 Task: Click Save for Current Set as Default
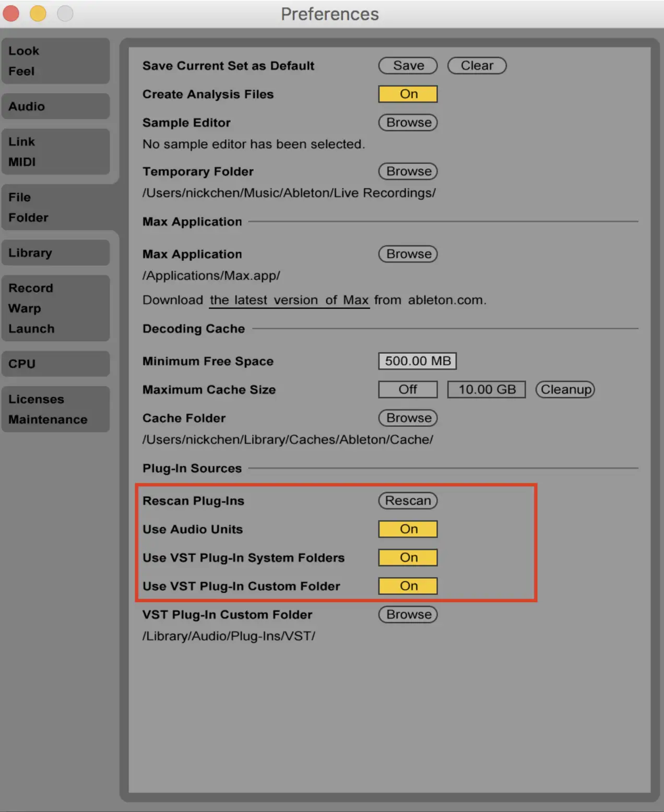pyautogui.click(x=408, y=66)
